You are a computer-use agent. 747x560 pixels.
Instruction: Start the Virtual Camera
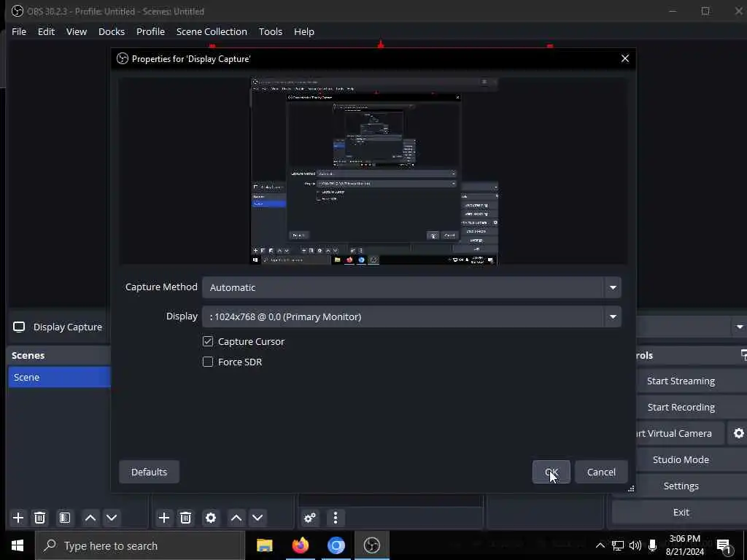(x=680, y=433)
